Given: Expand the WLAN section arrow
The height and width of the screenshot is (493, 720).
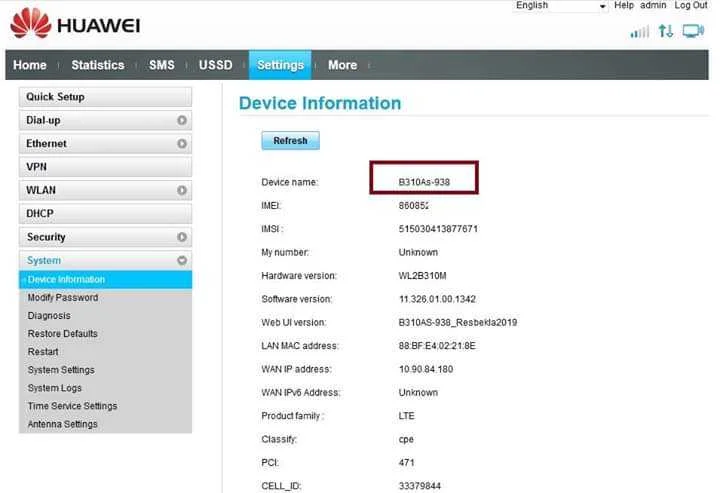Looking at the screenshot, I should pos(182,190).
